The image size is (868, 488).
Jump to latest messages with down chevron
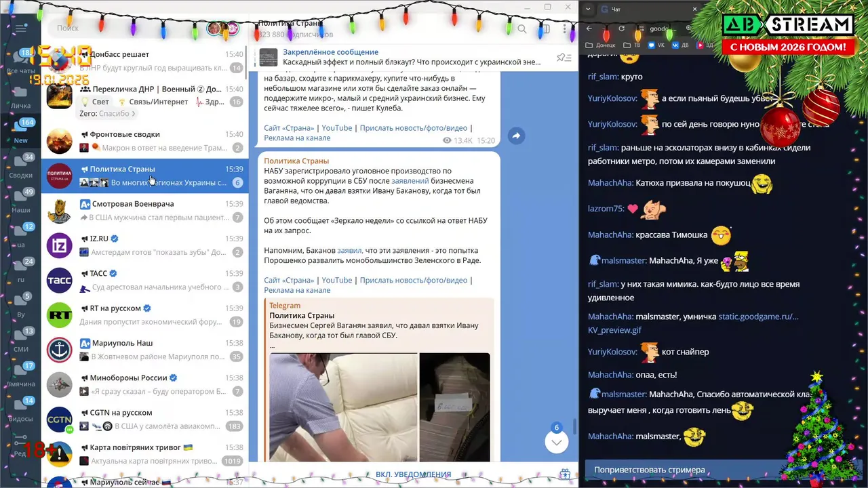556,442
